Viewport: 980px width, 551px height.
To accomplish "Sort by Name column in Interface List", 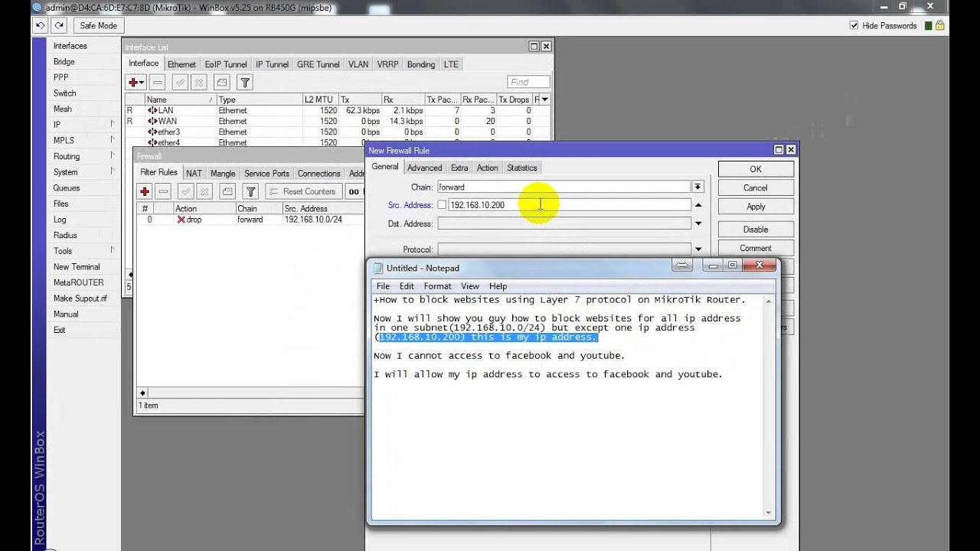I will pos(180,99).
